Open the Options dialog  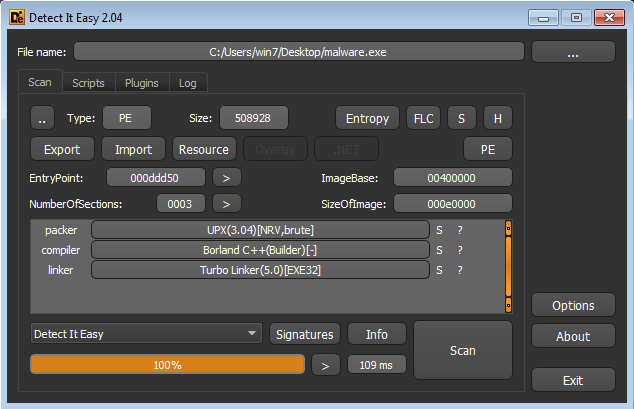[x=573, y=305]
